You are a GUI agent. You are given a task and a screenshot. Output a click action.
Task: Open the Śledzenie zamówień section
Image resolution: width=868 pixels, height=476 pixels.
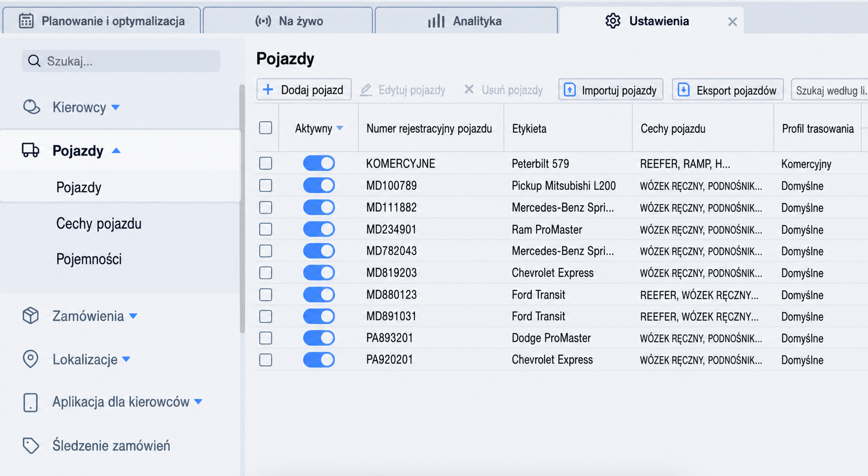[x=111, y=445]
